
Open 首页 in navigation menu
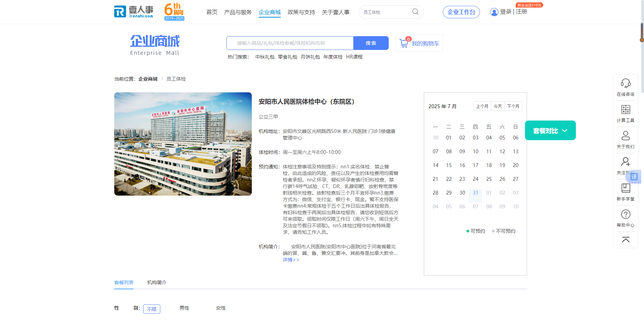(212, 12)
